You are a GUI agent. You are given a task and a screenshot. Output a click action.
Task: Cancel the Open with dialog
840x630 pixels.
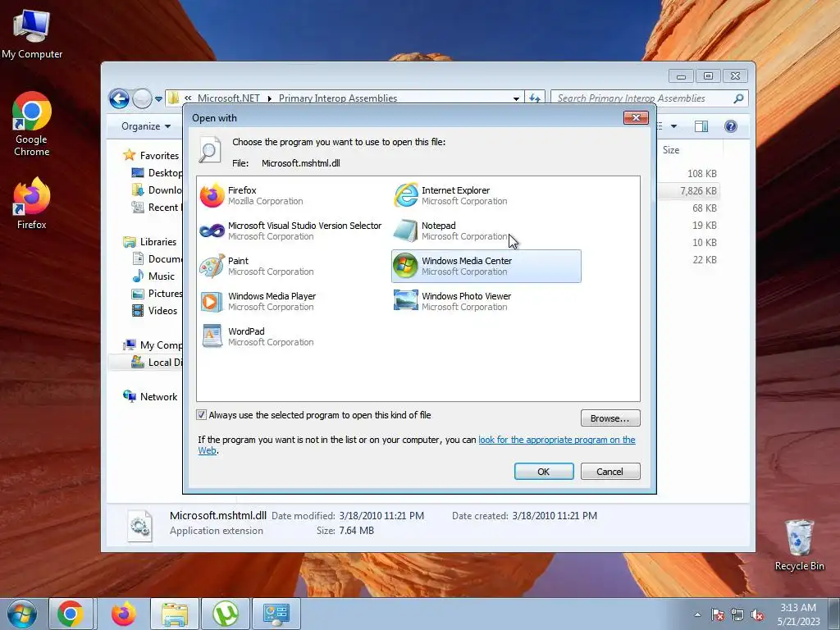tap(610, 472)
